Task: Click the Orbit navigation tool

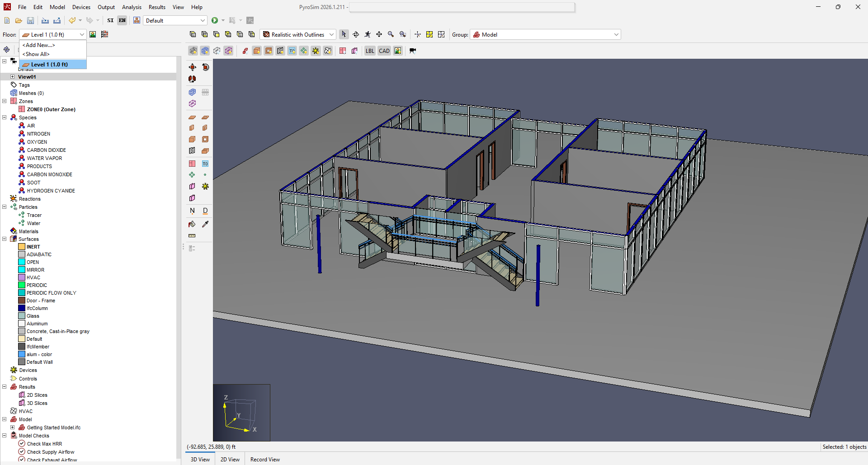Action: (356, 34)
